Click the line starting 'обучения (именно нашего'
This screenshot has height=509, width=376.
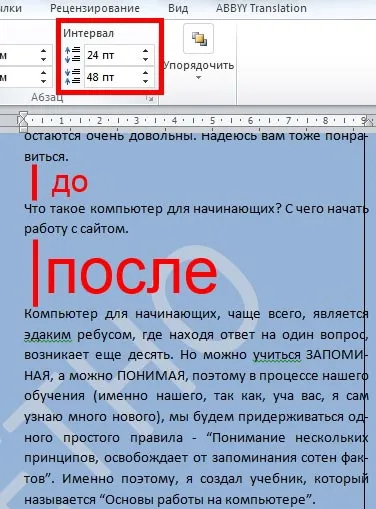click(196, 396)
